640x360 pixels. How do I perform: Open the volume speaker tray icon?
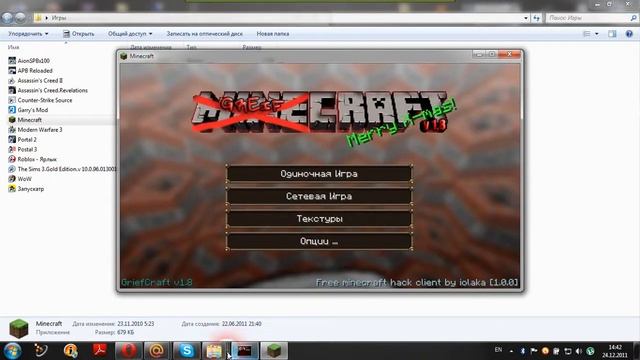578,351
